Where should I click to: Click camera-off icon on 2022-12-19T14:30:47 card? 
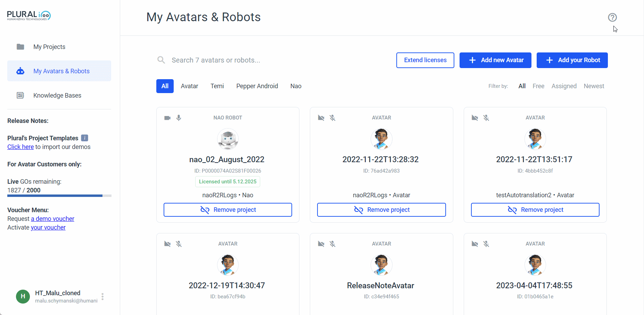167,244
